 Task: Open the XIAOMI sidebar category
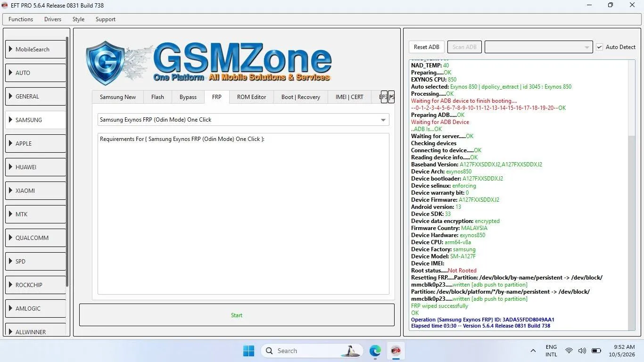(35, 191)
